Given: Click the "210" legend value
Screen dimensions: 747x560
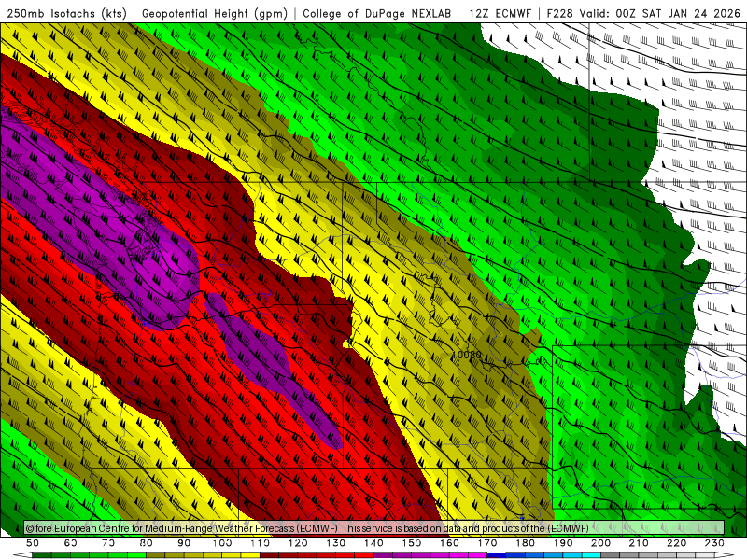Looking at the screenshot, I should click(639, 543).
